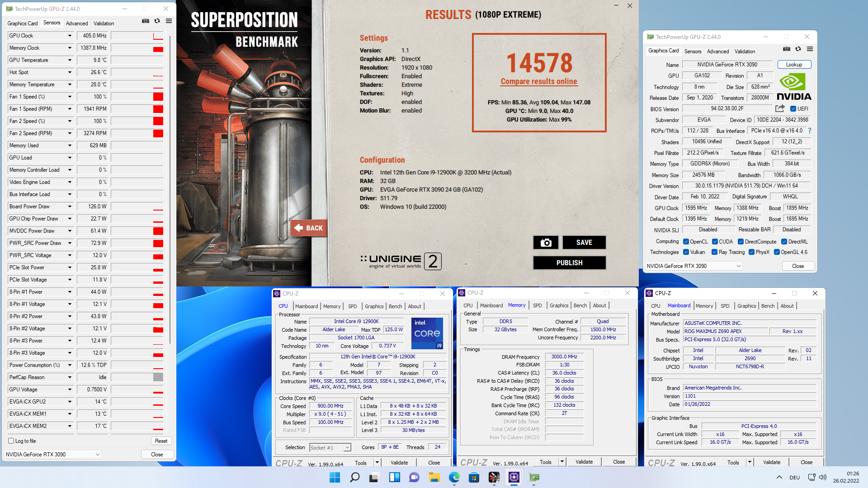
Task: Click BACK button in Superposition
Action: click(309, 228)
